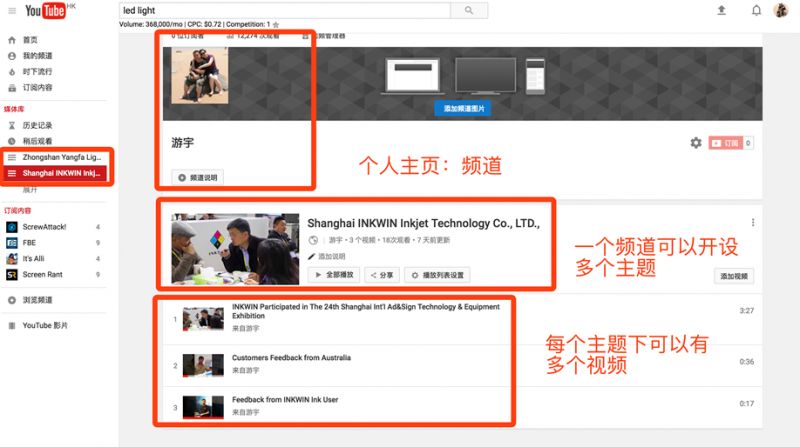800x447 pixels.
Task: Click the playlist cover thumbnail
Action: coord(235,249)
